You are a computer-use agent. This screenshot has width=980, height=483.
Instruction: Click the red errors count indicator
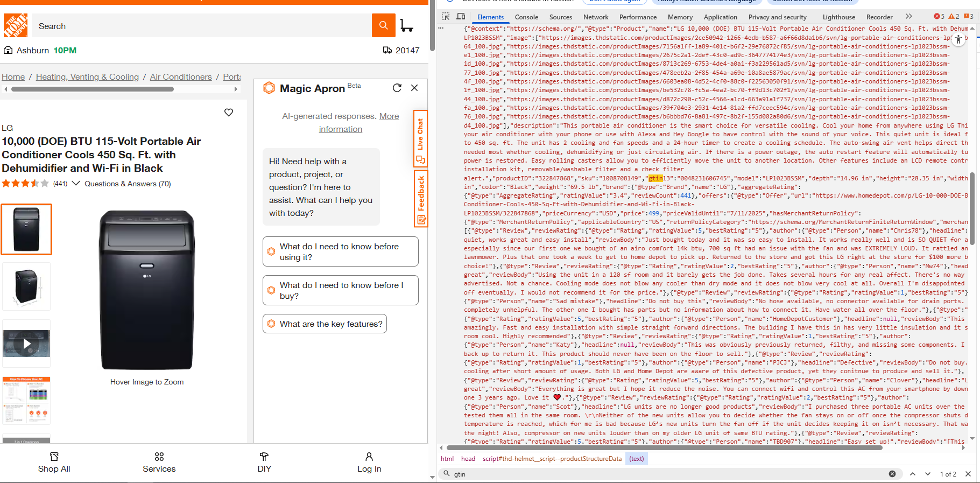[x=939, y=17]
